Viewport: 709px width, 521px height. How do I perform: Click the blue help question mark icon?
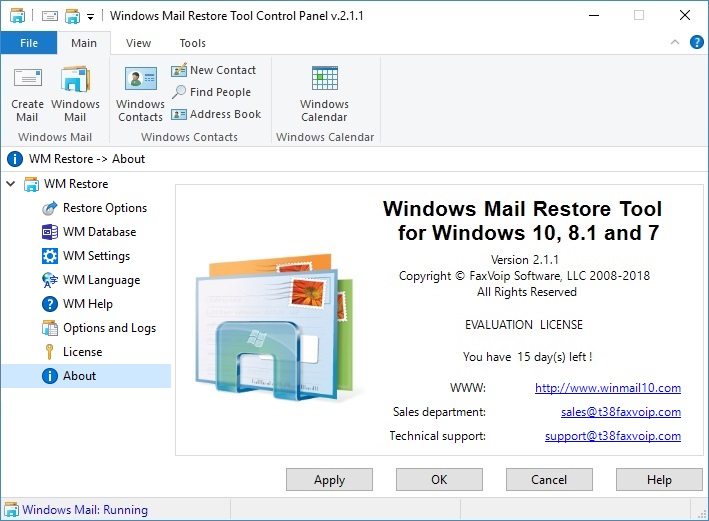[696, 43]
